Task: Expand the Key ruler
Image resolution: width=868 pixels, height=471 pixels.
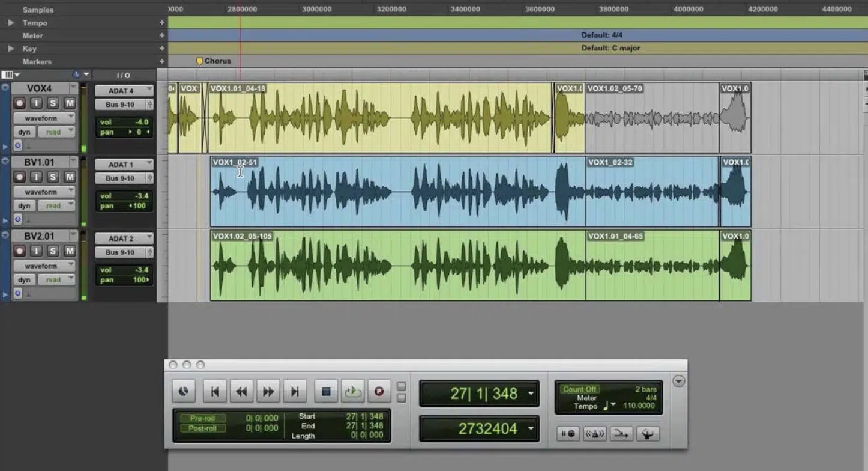Action: [11, 49]
